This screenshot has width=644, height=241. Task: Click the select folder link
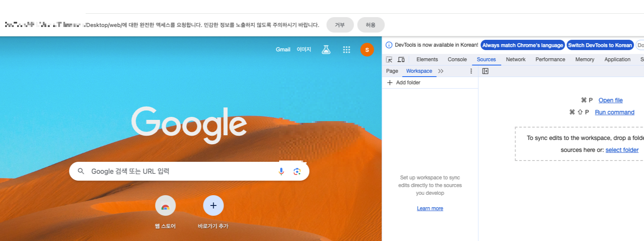(622, 150)
